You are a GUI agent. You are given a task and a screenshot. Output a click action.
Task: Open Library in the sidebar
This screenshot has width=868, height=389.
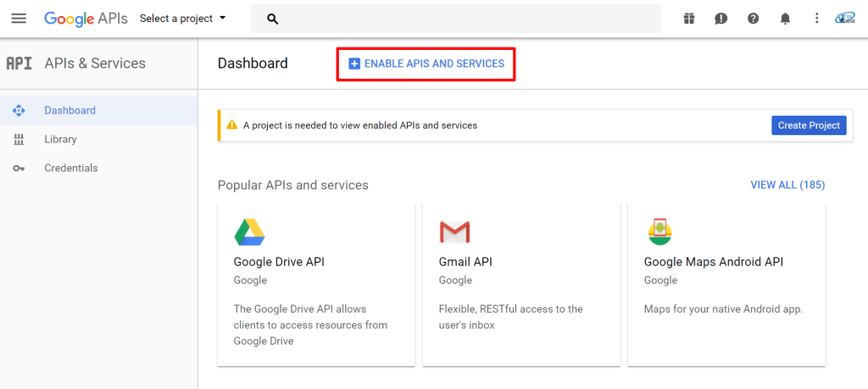point(60,139)
